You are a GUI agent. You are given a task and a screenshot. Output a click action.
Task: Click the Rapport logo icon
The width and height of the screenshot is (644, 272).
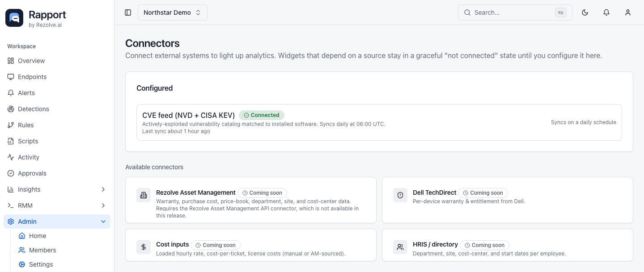click(14, 18)
